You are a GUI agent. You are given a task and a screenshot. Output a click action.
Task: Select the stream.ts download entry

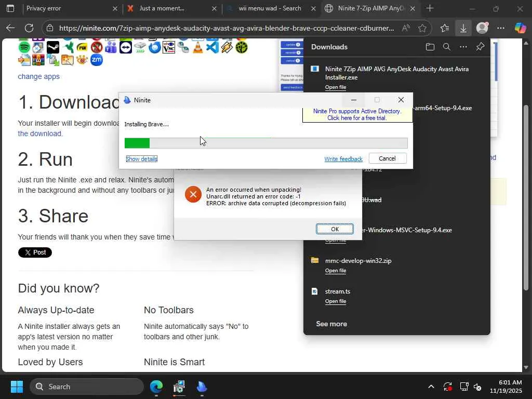point(396,296)
